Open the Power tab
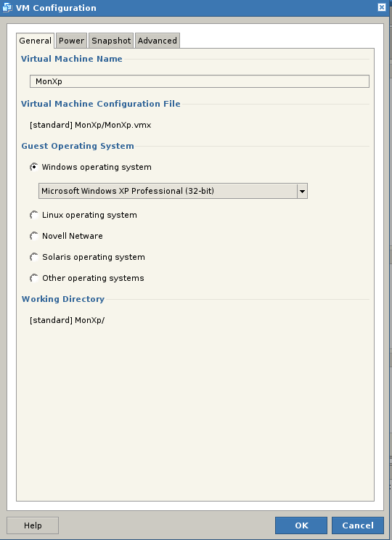Viewport: 392px width, 540px height. [x=71, y=41]
